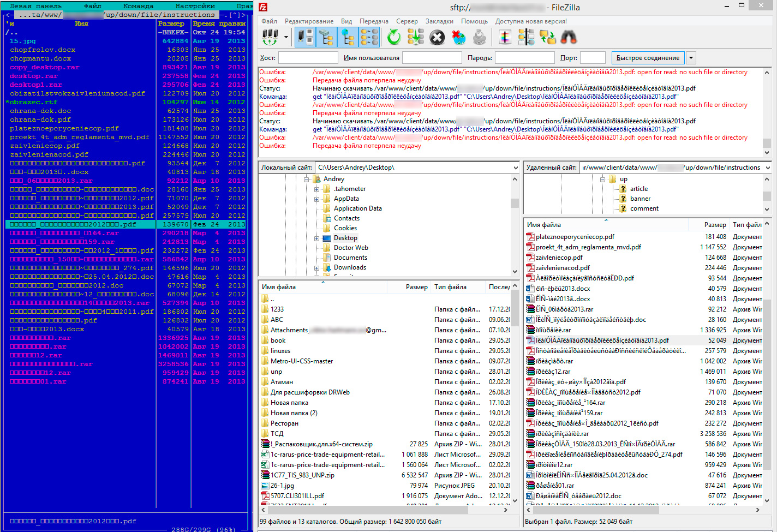Toggle the local directory tree view

tap(326, 37)
